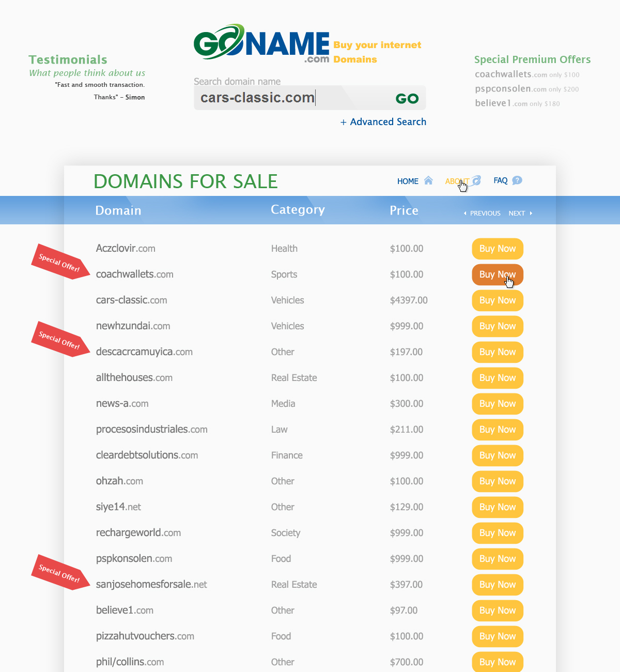
Task: Click the $211.00 price value
Action: tap(407, 430)
